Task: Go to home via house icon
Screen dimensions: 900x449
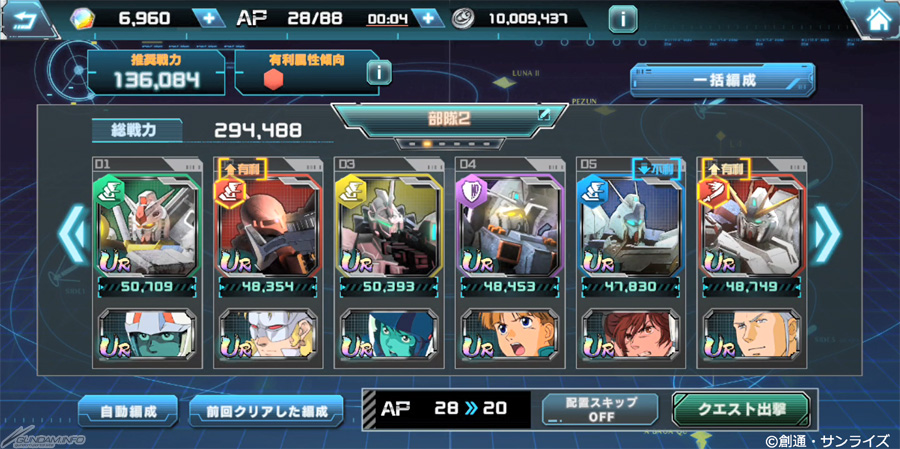Action: pyautogui.click(x=876, y=20)
